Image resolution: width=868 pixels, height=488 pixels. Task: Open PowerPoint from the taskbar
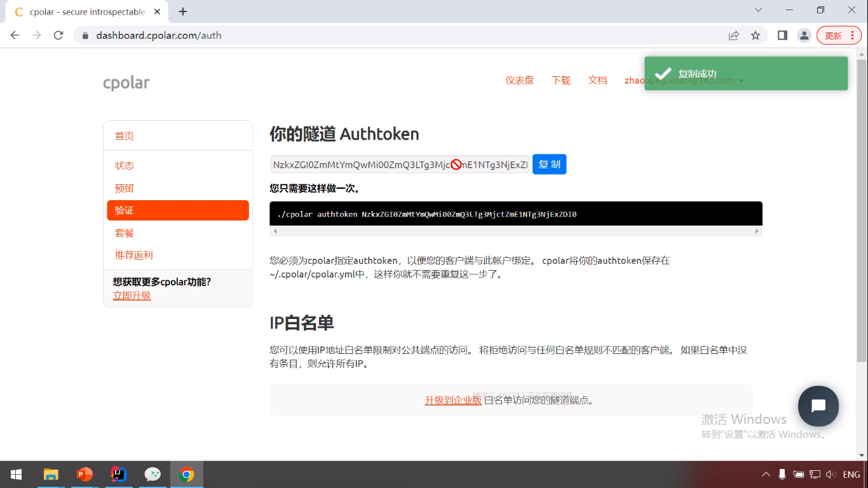[x=85, y=475]
